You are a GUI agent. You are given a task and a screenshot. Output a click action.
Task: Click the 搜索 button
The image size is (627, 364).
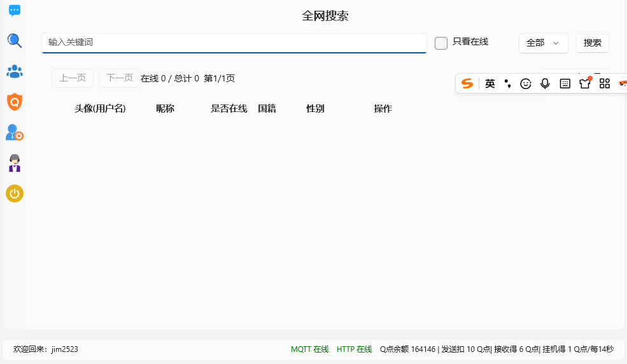(592, 43)
